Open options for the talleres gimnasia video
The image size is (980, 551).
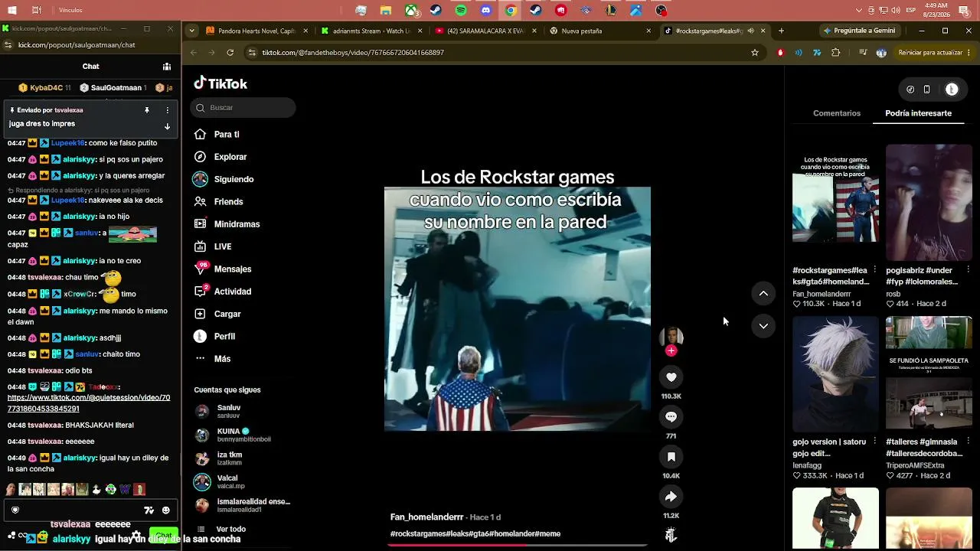pyautogui.click(x=968, y=442)
